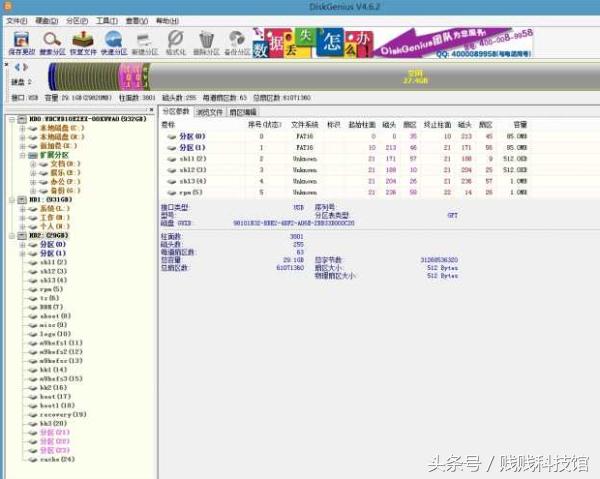Click drive icon of rpm (5) table row
The width and height of the screenshot is (600, 479).
(171, 192)
